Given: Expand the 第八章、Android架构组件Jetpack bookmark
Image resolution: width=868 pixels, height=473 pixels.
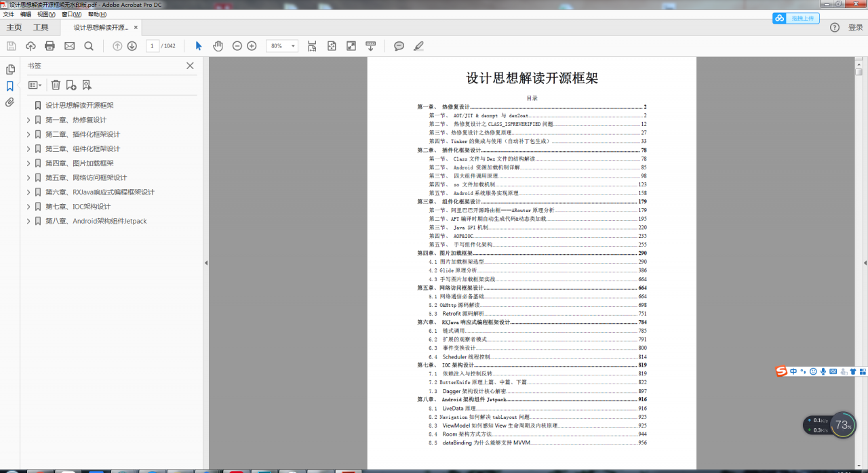Looking at the screenshot, I should [28, 221].
